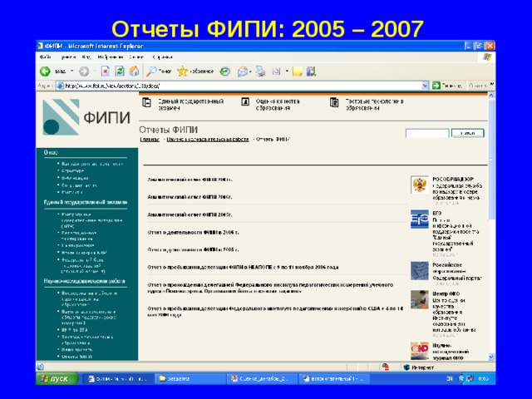
Task: Open the Back button history dropdown arrow
Action: pos(72,71)
